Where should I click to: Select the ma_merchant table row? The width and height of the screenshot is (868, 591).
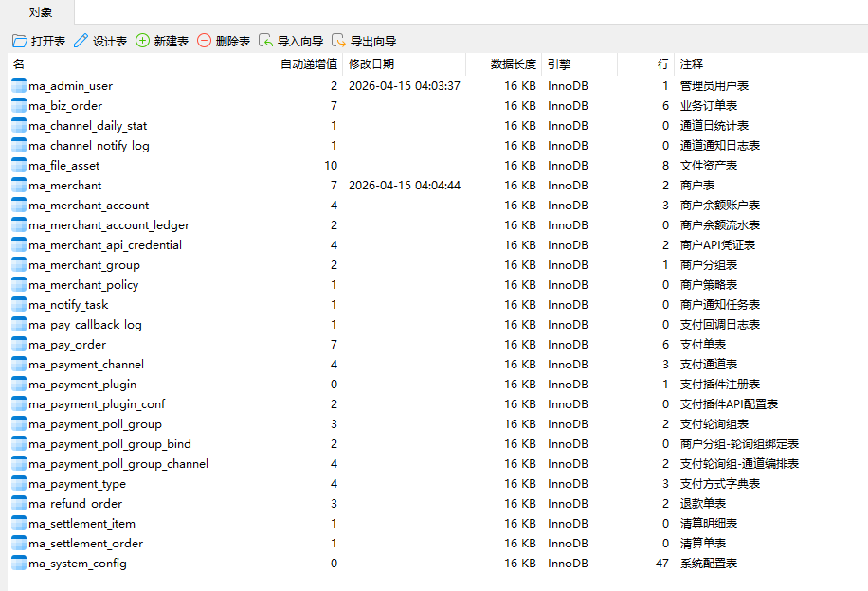(65, 186)
